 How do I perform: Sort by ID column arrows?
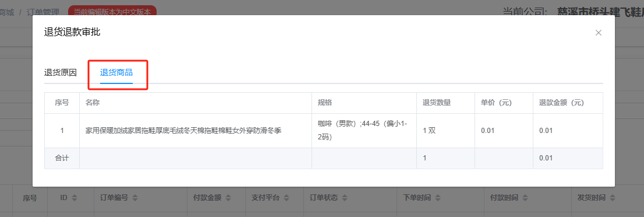75,198
